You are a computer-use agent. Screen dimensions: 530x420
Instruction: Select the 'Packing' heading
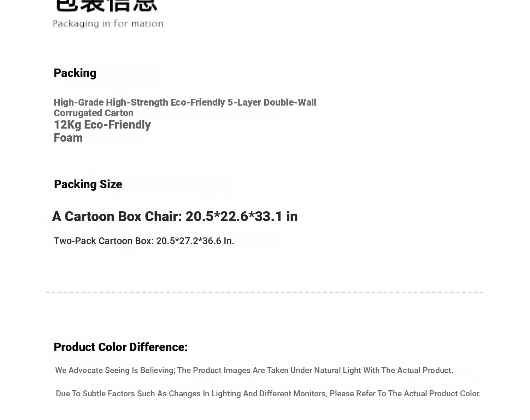[x=75, y=73]
